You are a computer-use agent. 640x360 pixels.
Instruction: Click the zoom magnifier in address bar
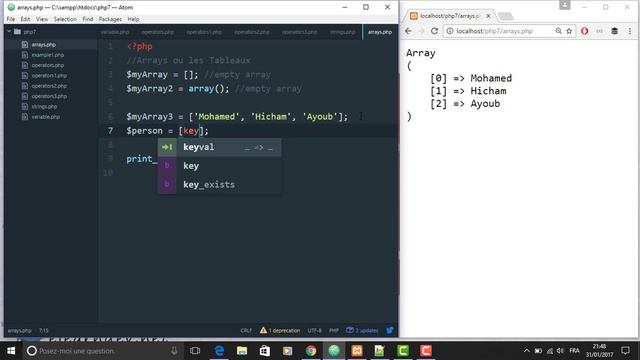point(558,31)
